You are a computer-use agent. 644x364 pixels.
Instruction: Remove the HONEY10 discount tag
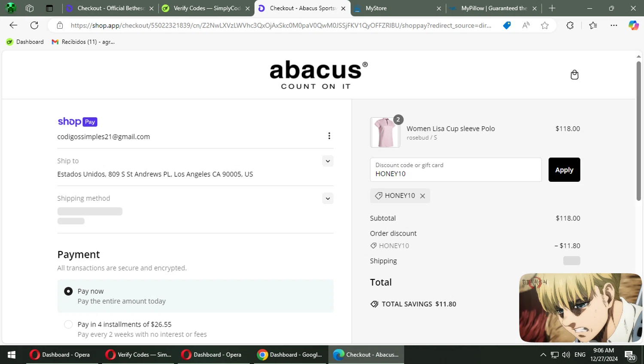click(422, 196)
